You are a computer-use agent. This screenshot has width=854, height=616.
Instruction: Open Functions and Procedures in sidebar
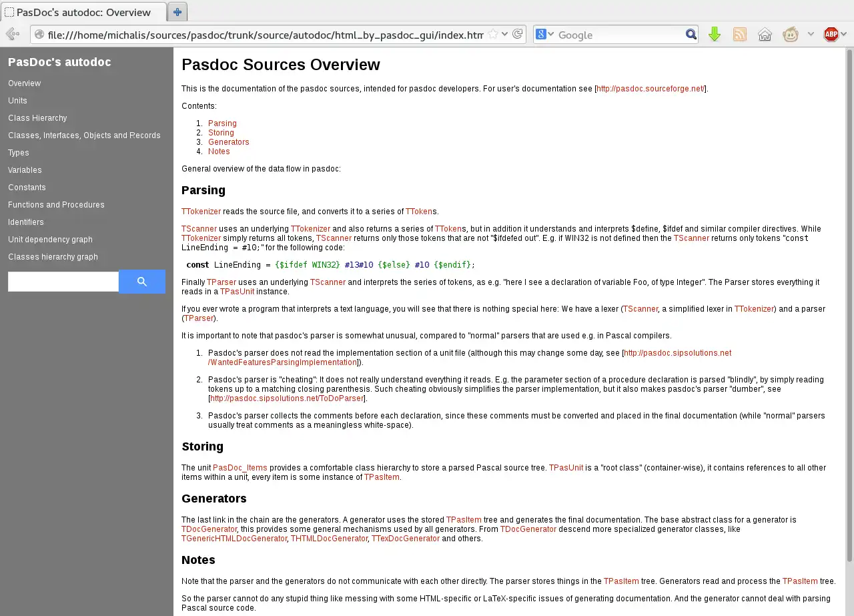56,205
